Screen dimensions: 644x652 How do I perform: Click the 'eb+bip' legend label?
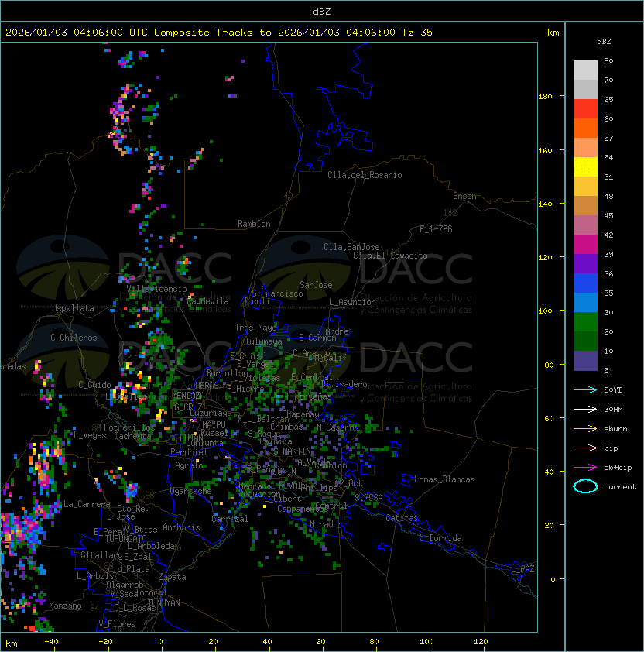coord(618,468)
